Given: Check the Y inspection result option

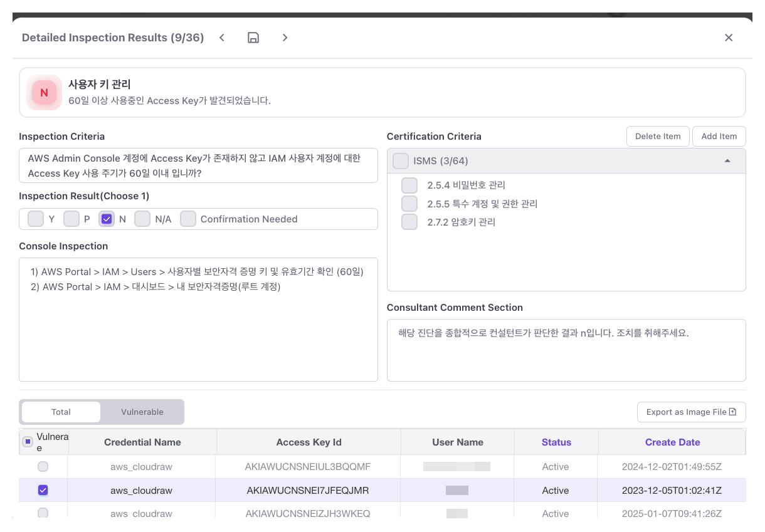Looking at the screenshot, I should pos(36,219).
